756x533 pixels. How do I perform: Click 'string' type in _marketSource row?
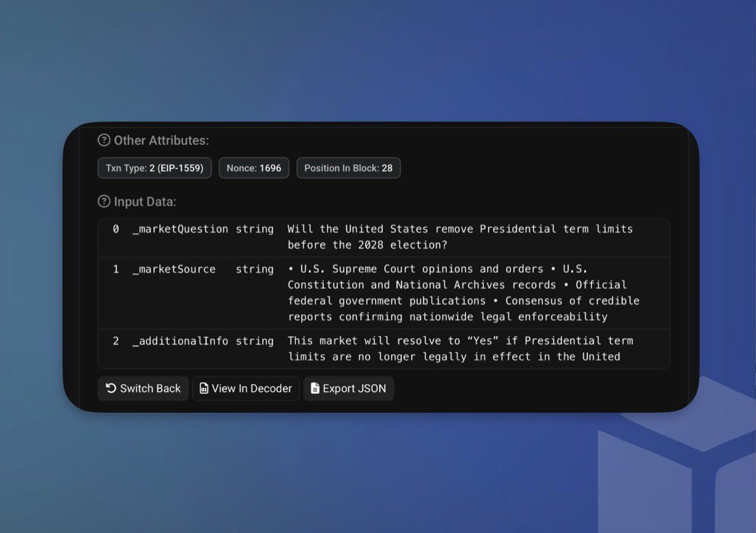point(255,270)
